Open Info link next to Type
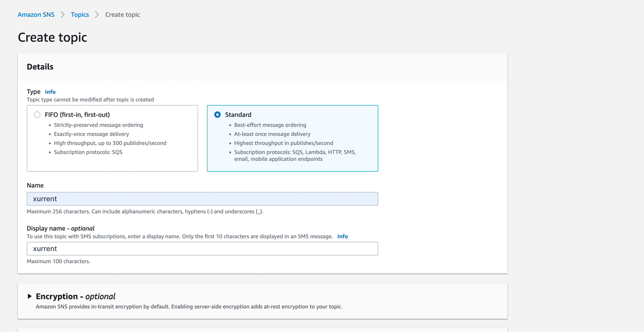Screen dimensions: 644x332 coord(50,92)
